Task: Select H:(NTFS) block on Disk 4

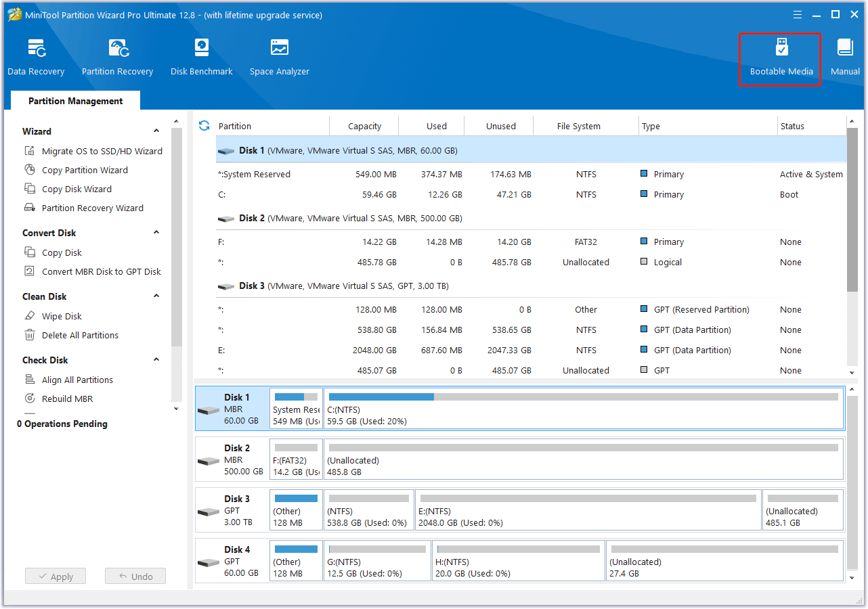Action: click(x=518, y=561)
